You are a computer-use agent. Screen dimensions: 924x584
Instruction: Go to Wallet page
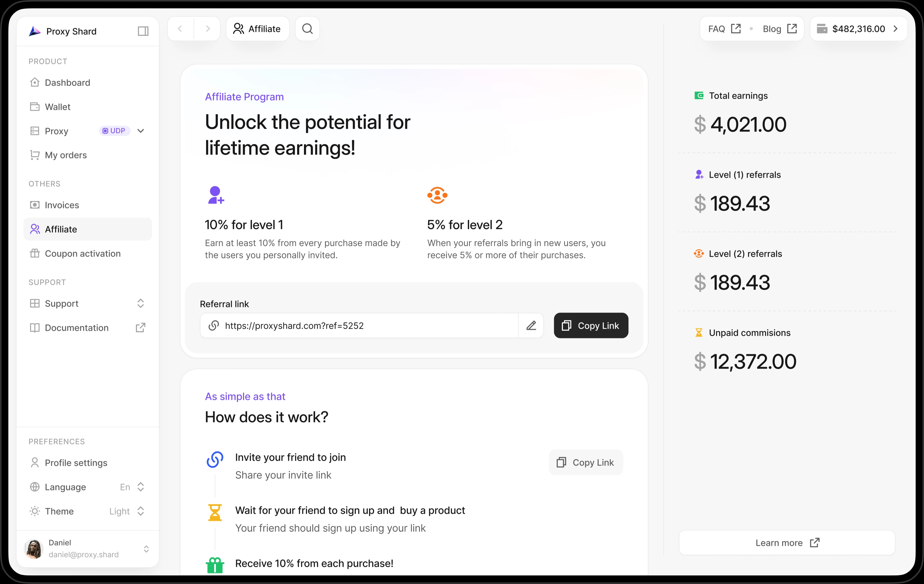[x=88, y=107]
